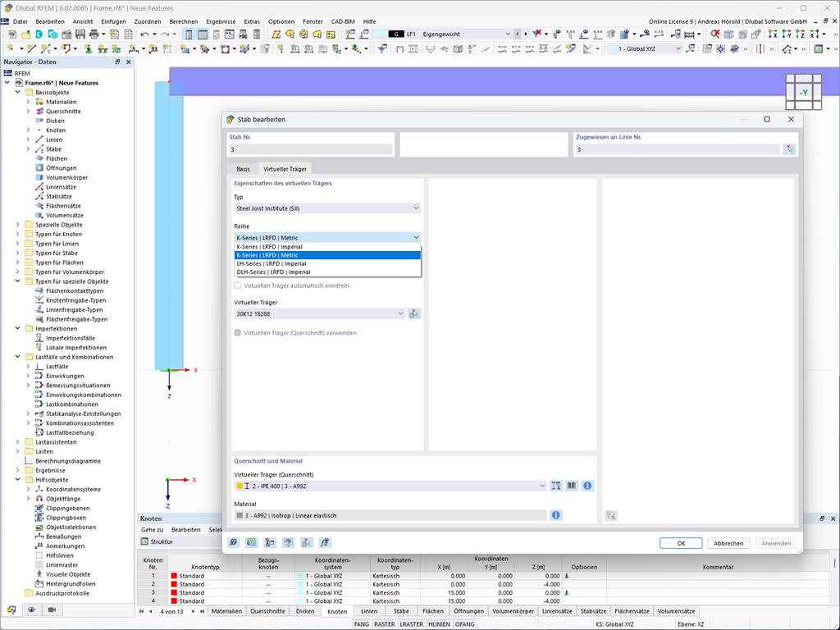Switch to the Stäbe table tab

[x=400, y=611]
